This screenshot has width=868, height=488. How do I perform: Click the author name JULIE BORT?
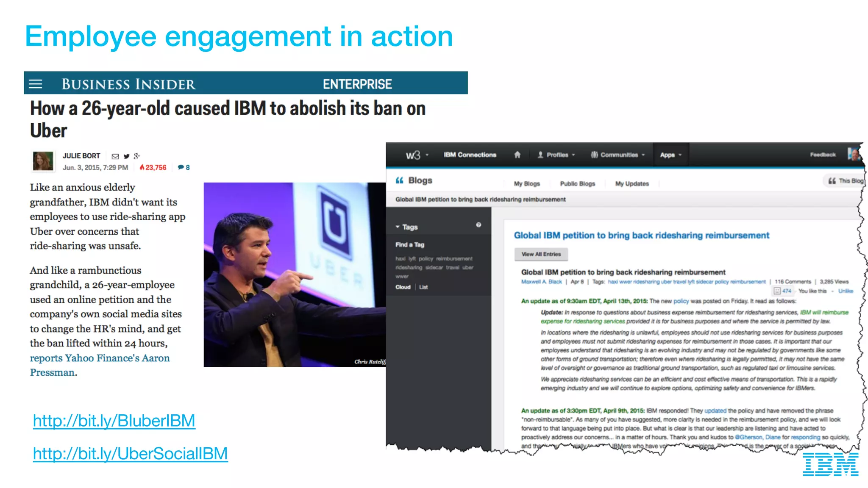[x=81, y=156]
